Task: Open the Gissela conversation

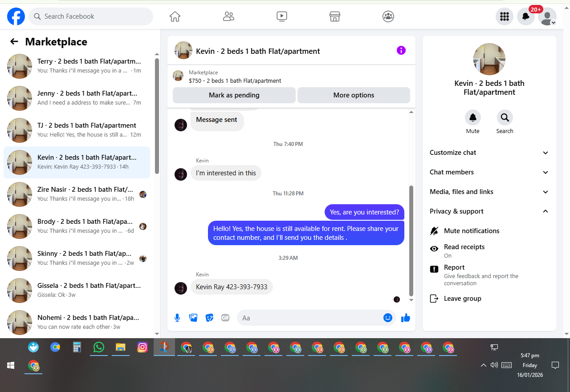Action: tap(77, 291)
